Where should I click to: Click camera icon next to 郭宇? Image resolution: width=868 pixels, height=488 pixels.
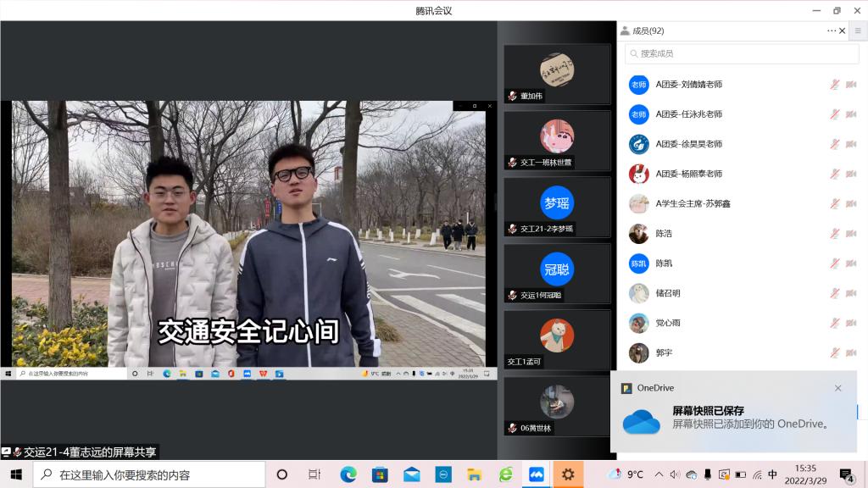851,352
